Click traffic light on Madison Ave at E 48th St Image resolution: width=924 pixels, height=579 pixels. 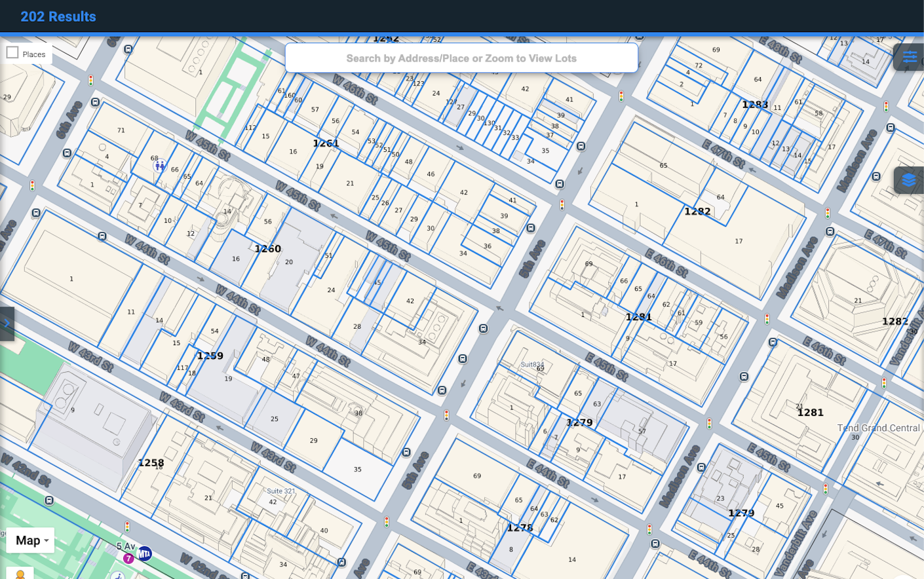tap(886, 106)
